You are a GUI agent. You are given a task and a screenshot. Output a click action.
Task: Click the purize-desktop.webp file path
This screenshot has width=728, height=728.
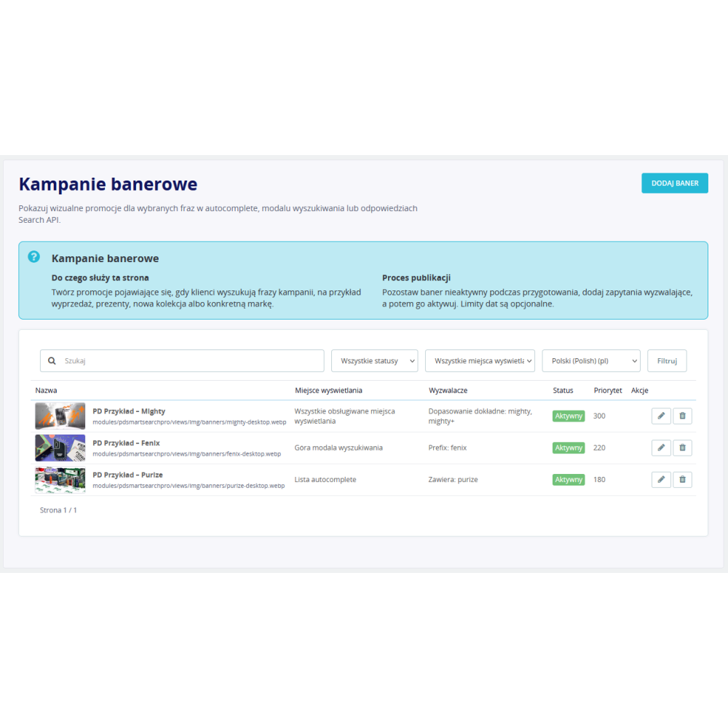click(189, 486)
